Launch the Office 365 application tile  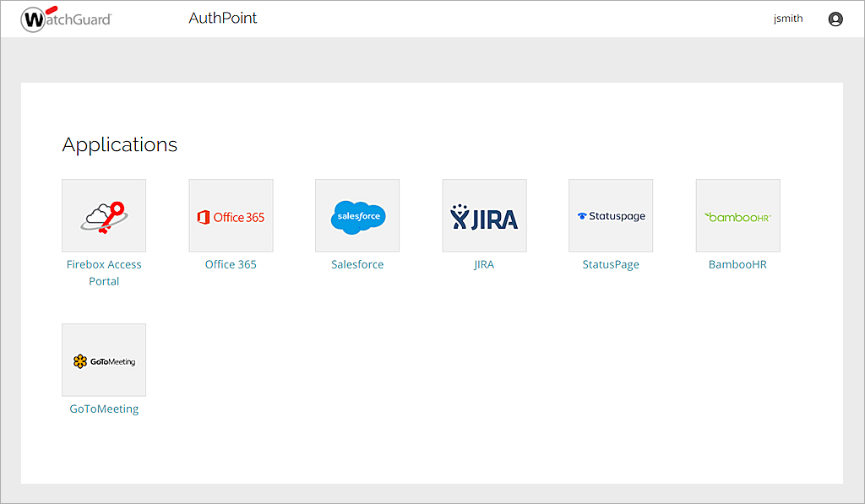point(231,214)
